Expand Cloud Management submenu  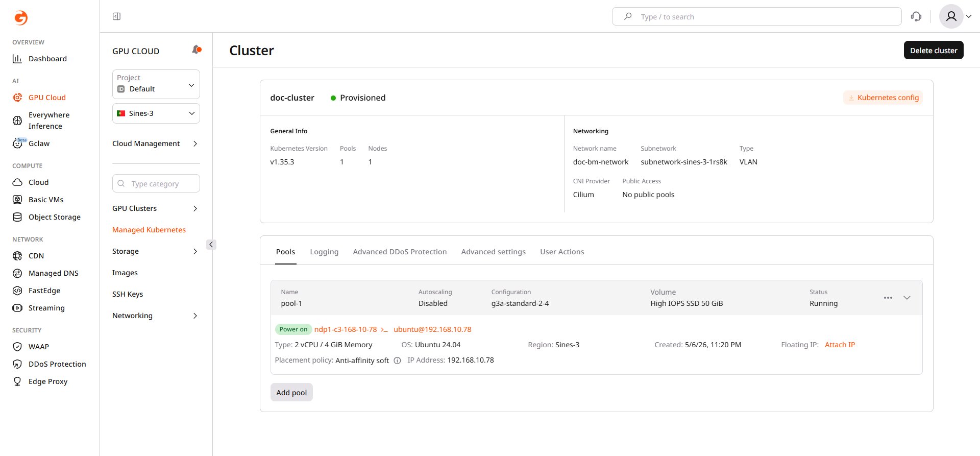(x=195, y=144)
